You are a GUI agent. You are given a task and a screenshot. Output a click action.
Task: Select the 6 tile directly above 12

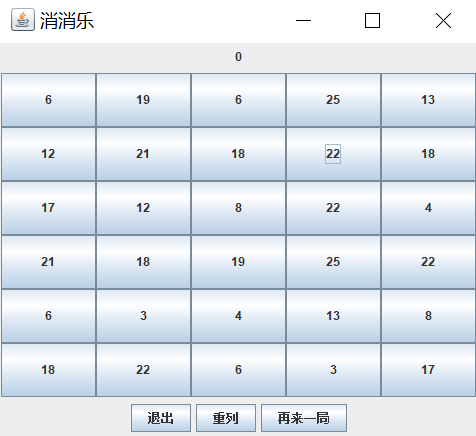pos(48,100)
